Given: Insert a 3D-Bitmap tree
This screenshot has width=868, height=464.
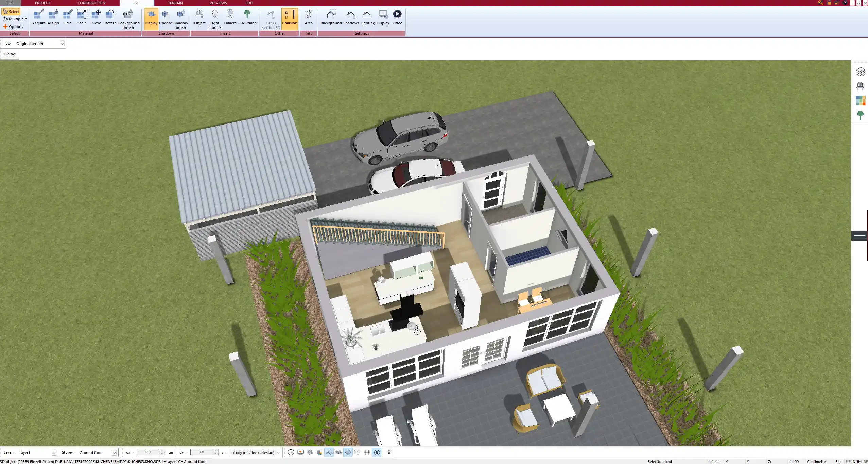Looking at the screenshot, I should (x=247, y=17).
